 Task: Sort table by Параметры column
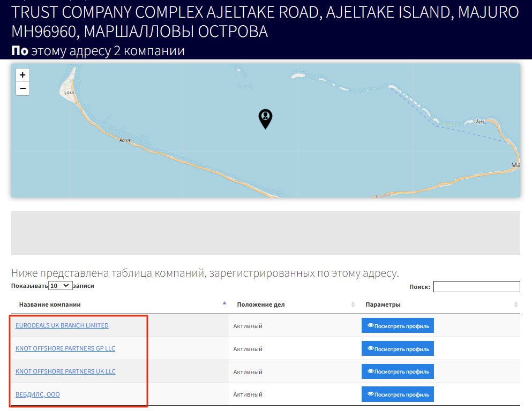click(x=439, y=305)
